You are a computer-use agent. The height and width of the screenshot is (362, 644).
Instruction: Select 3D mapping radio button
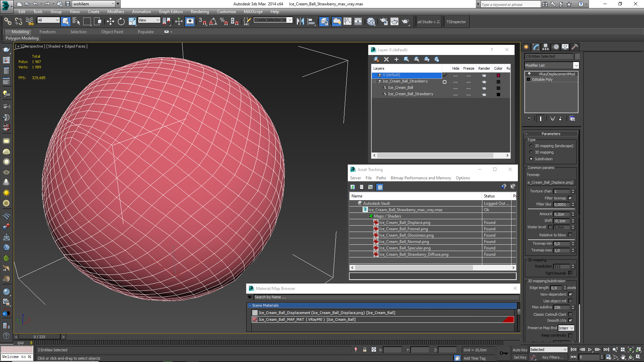(x=531, y=152)
